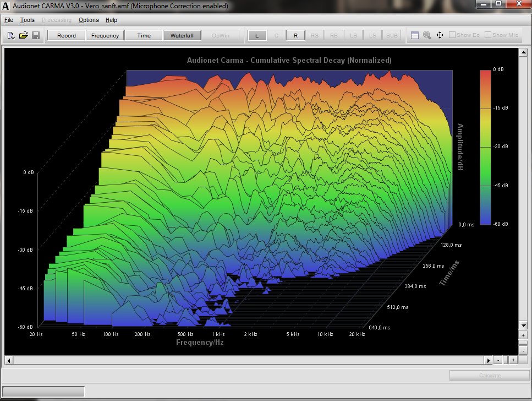532x401 pixels.
Task: Toggle the L channel button
Action: (x=257, y=35)
